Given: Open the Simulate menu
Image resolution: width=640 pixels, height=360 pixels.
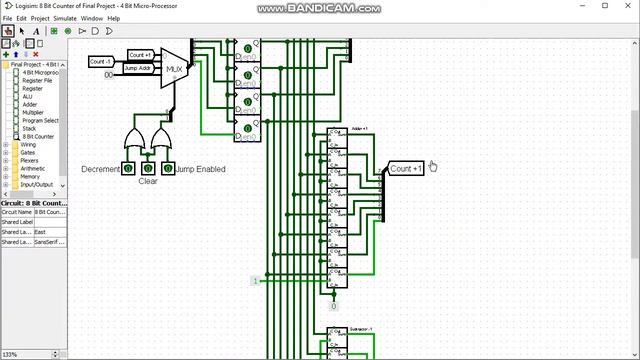Looking at the screenshot, I should tap(65, 18).
